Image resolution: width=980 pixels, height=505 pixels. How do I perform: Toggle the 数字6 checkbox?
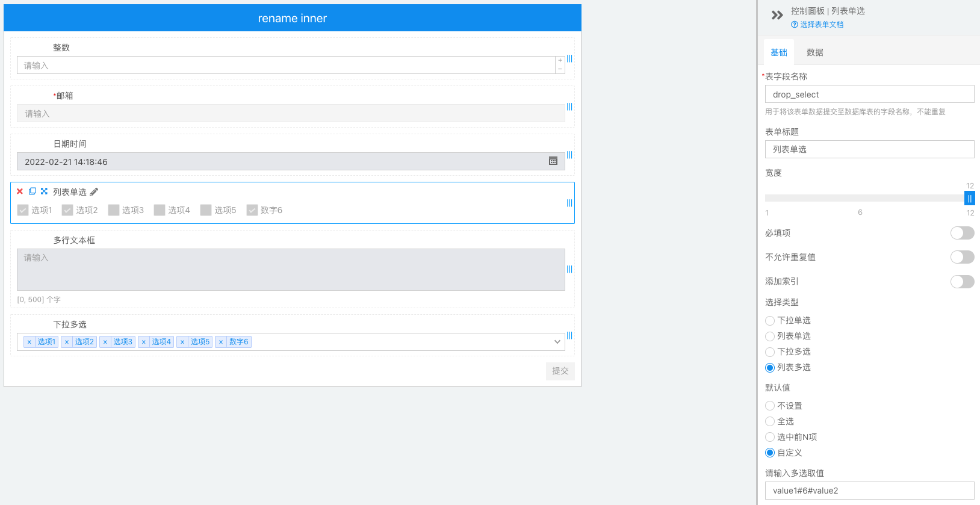252,210
